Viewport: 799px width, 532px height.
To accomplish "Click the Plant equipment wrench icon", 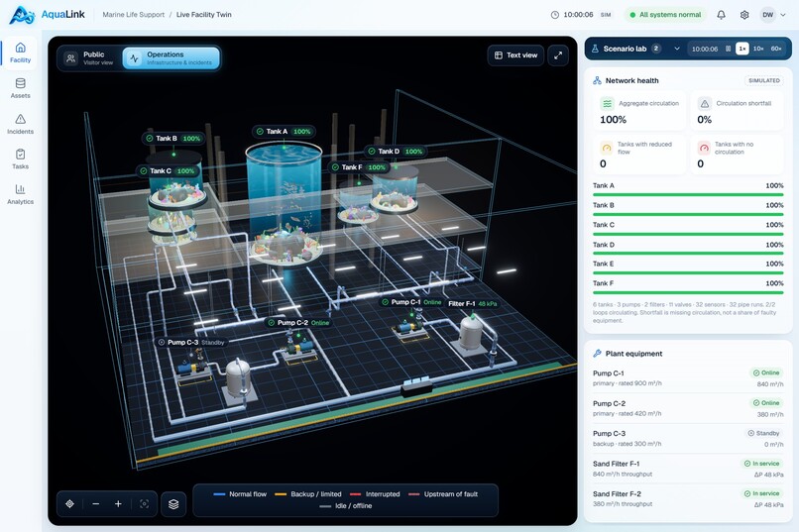I will point(597,354).
